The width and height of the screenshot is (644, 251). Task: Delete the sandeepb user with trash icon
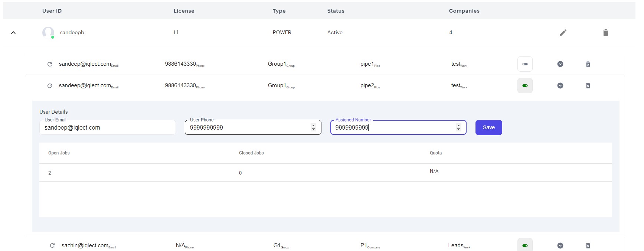point(605,33)
